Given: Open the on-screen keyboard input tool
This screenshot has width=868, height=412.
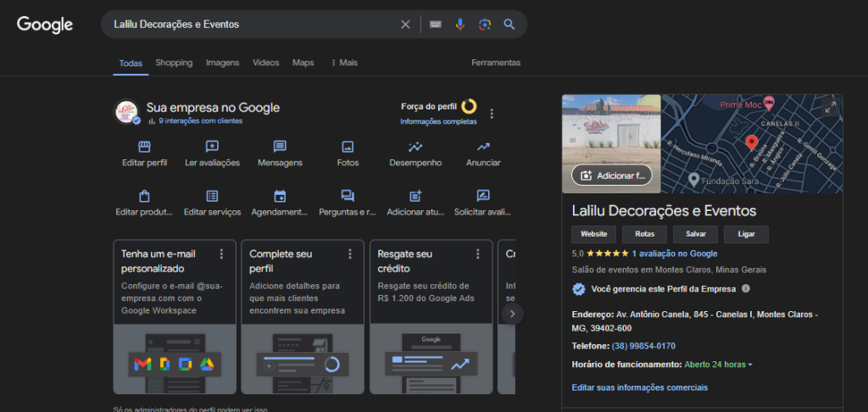Looking at the screenshot, I should pyautogui.click(x=436, y=25).
